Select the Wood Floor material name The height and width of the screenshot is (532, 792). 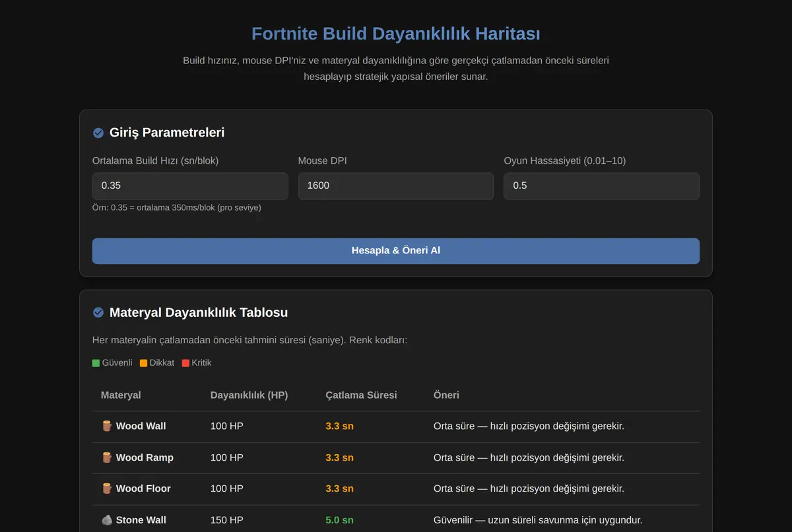(143, 488)
